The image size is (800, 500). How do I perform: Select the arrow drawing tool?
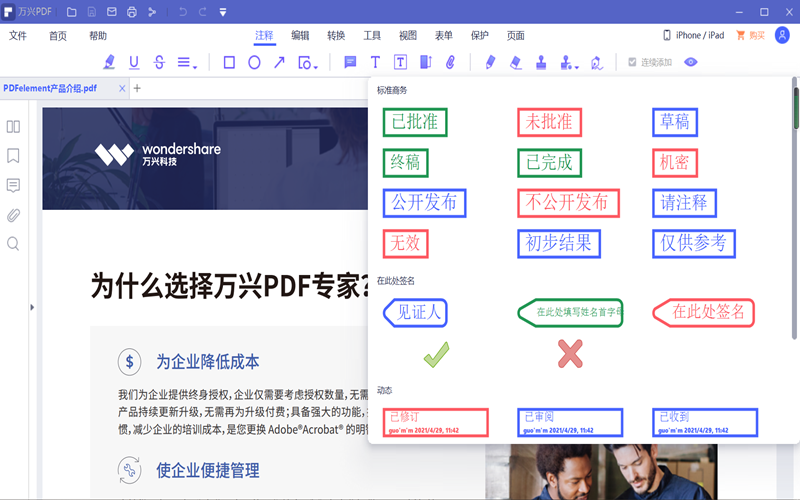(x=279, y=62)
